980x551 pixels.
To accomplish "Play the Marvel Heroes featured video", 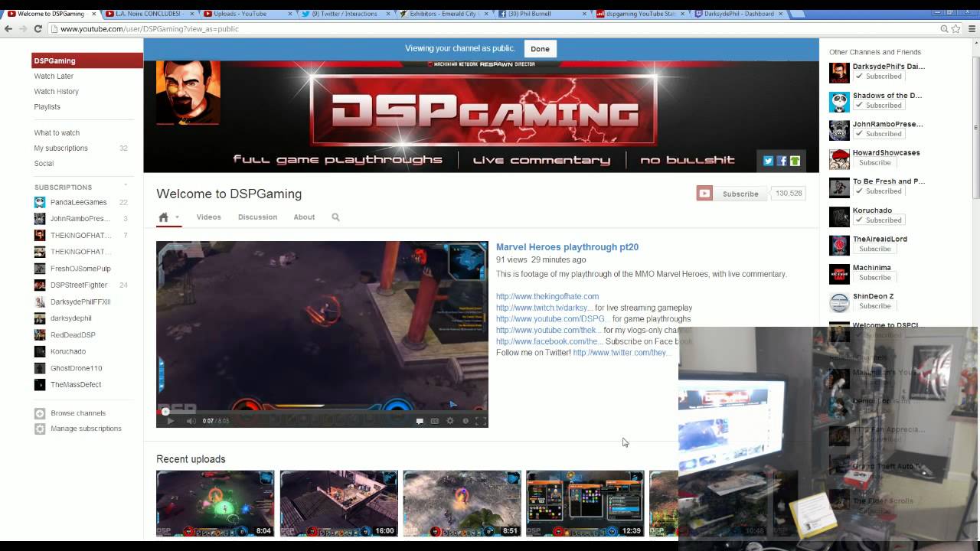I will click(170, 421).
